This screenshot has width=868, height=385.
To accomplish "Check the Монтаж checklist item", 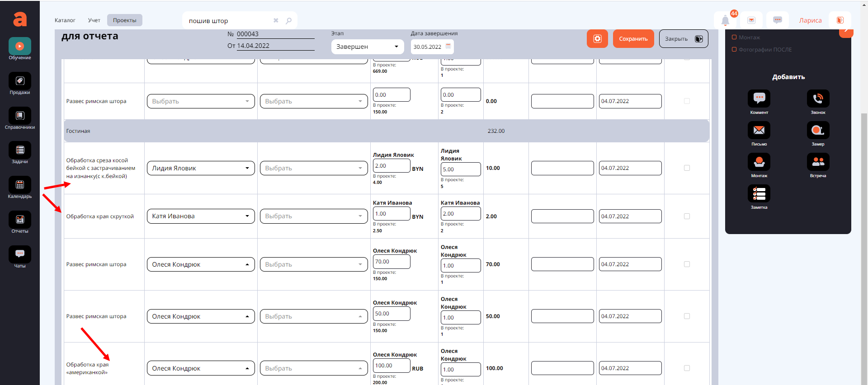I will pyautogui.click(x=734, y=38).
